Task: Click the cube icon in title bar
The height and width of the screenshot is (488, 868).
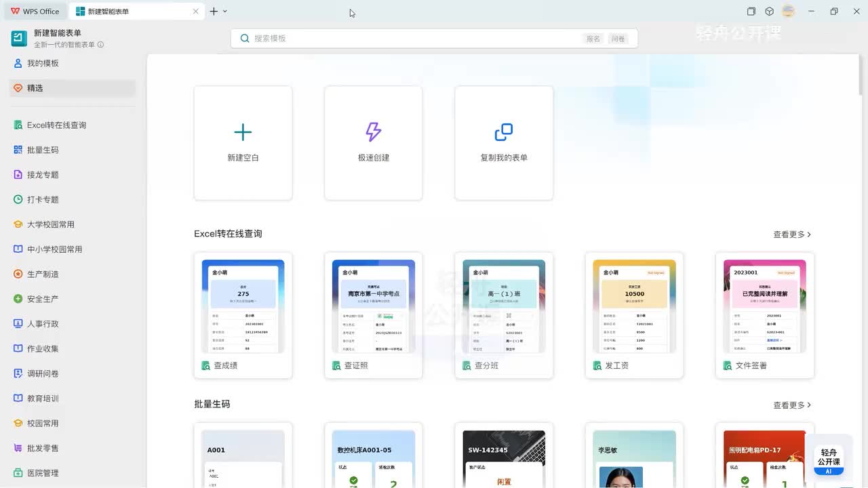Action: tap(770, 12)
